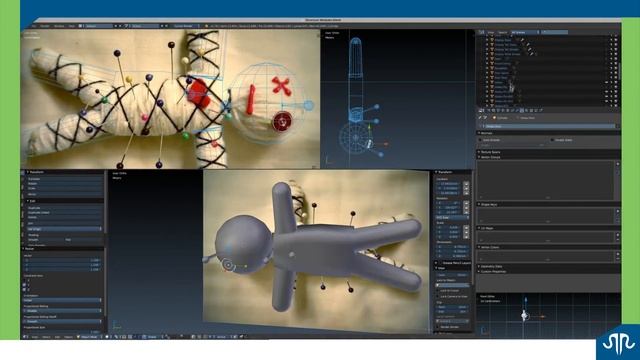Open the 3D view Add menu
Image resolution: width=640 pixels, height=360 pixels.
tap(58, 337)
